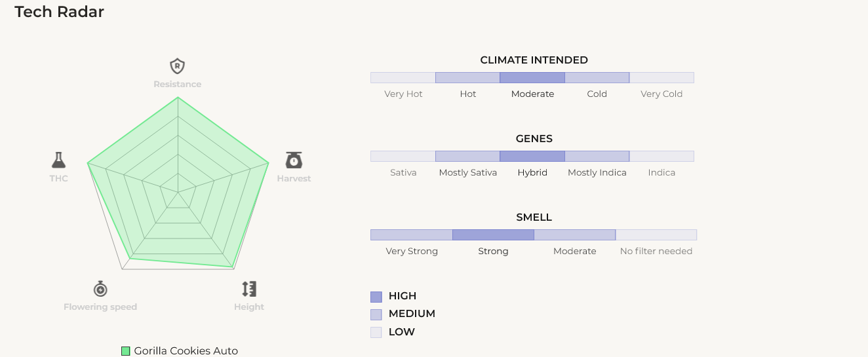Screen dimensions: 868x357
Task: Click the Resistance shield icon
Action: [177, 66]
